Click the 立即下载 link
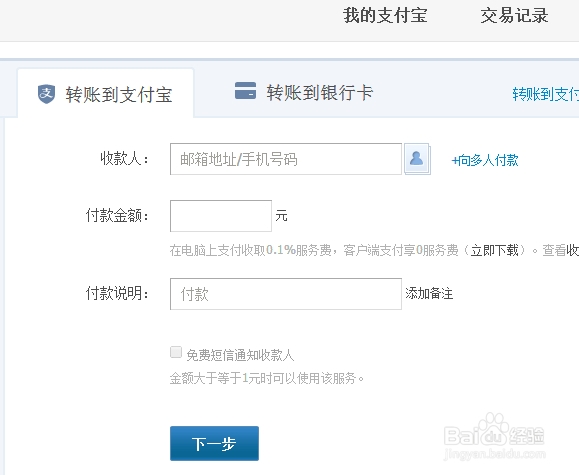Screen dimensions: 579x475 coord(494,250)
